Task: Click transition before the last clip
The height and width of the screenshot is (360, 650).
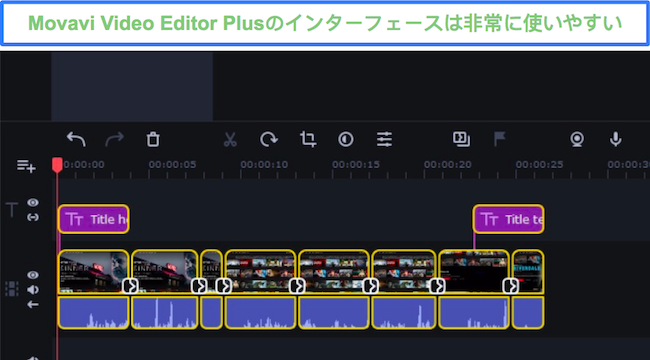Action: [x=511, y=286]
